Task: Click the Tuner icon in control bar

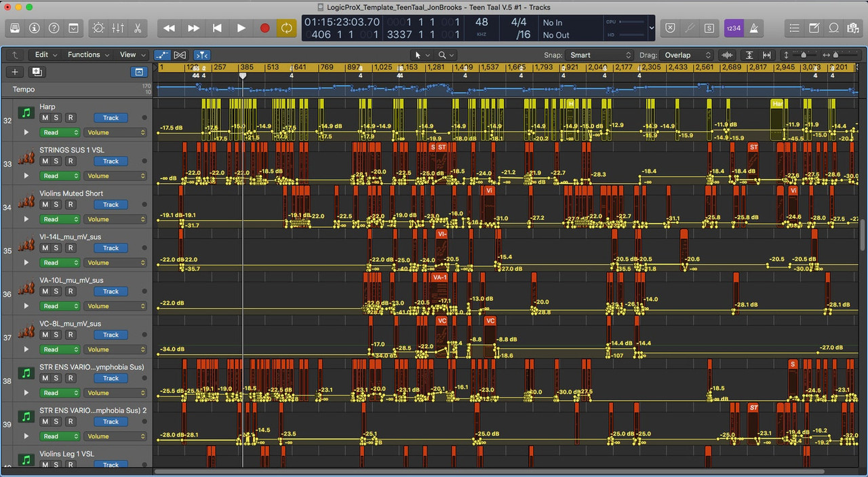Action: tap(690, 28)
